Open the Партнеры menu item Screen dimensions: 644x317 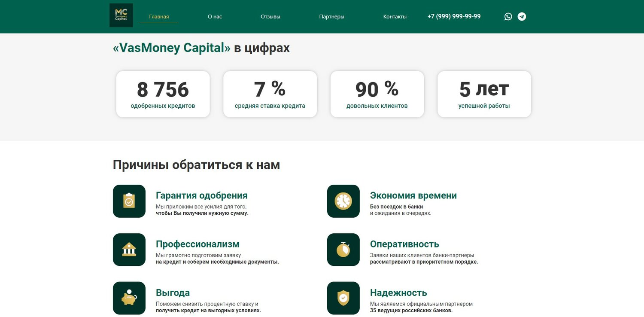(x=332, y=17)
